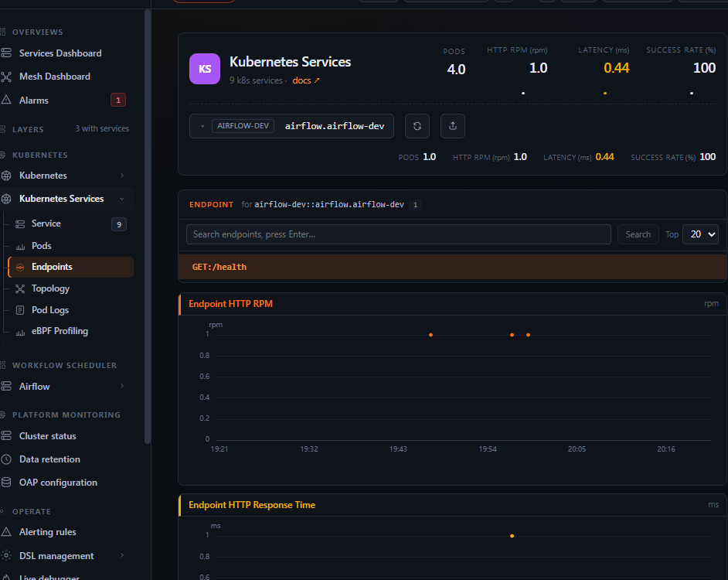Open Alerting rules page
This screenshot has width=728, height=580.
click(47, 532)
